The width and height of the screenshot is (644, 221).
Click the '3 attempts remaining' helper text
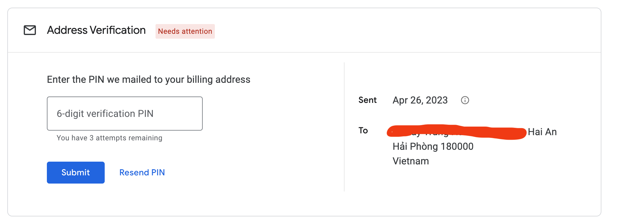coord(109,138)
